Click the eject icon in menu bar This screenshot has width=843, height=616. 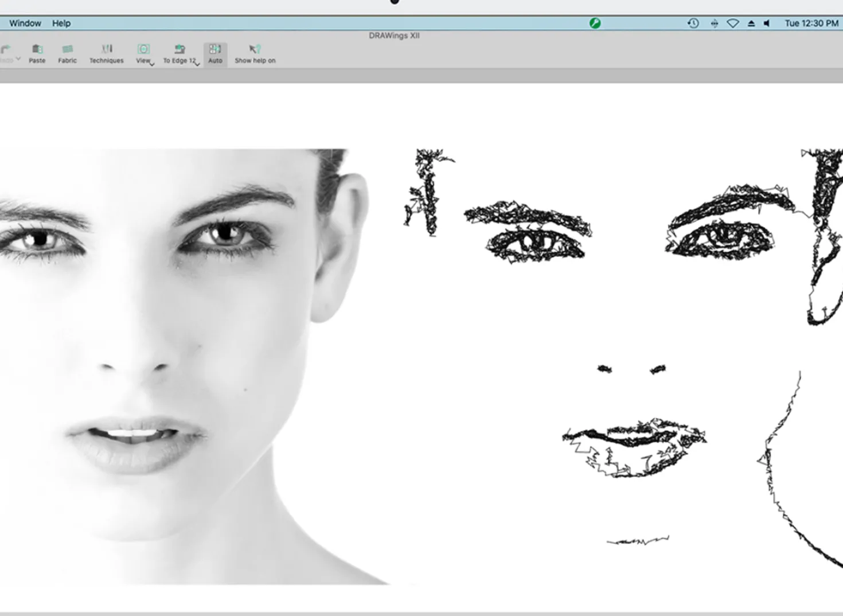click(751, 24)
